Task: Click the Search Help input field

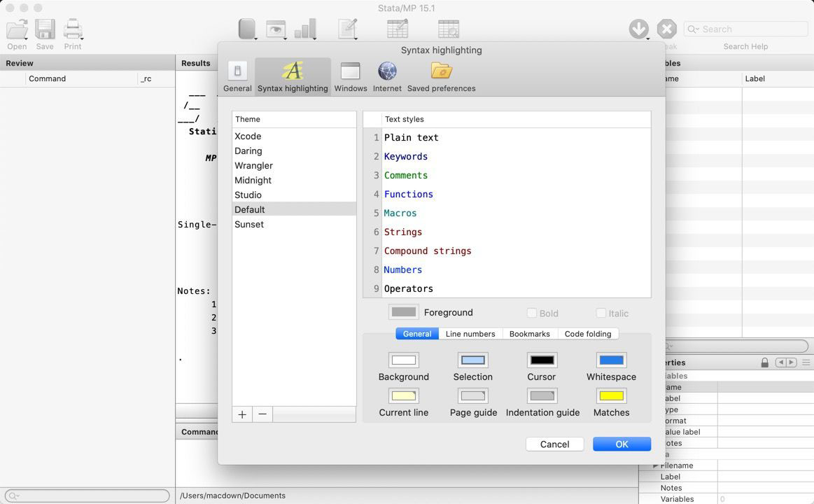Action: click(746, 29)
